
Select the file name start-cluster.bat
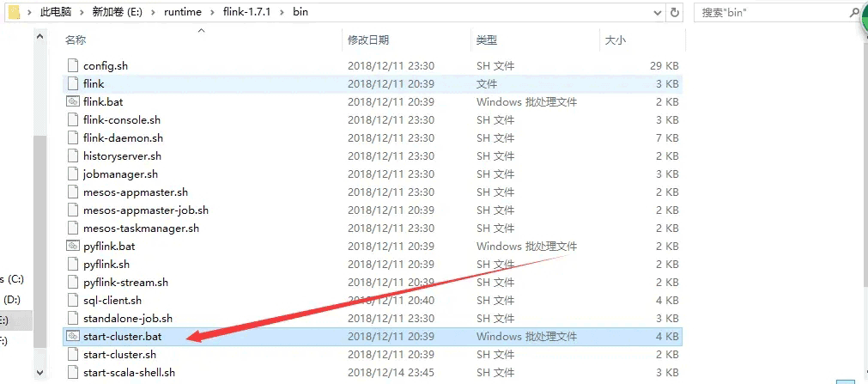122,336
